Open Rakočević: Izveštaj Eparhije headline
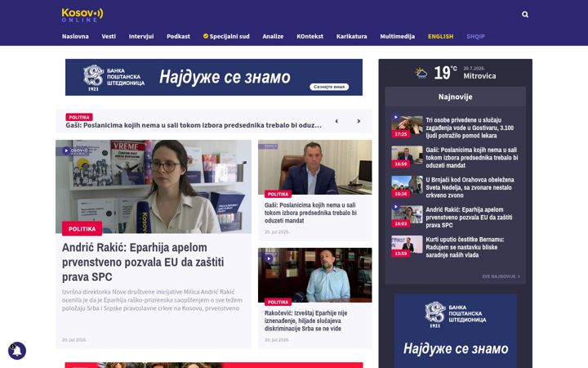The width and height of the screenshot is (588, 368). 305,321
